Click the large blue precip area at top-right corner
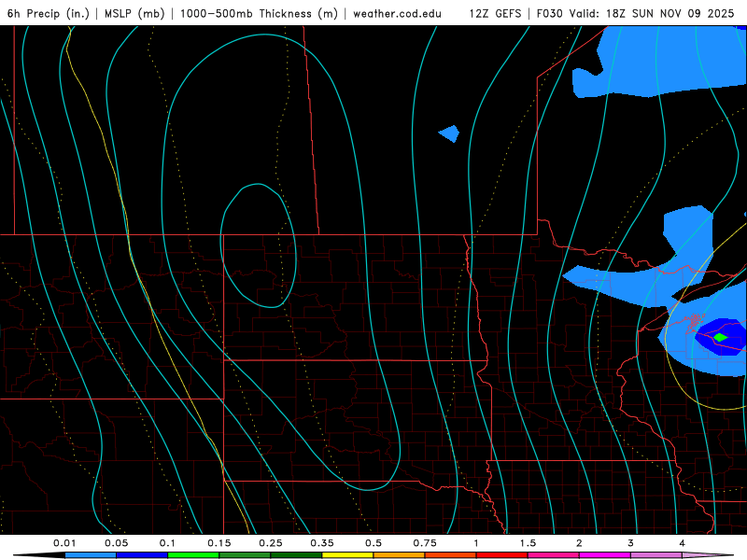The height and width of the screenshot is (560, 747). click(667, 62)
